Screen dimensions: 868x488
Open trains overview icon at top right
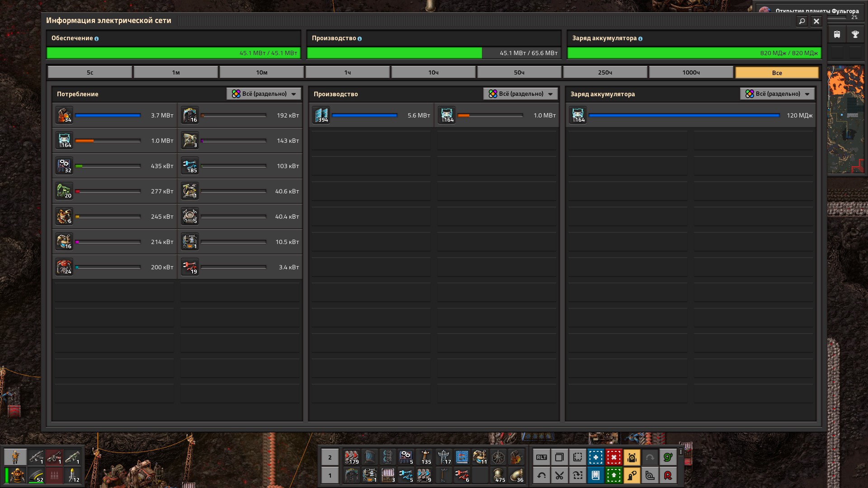point(837,34)
